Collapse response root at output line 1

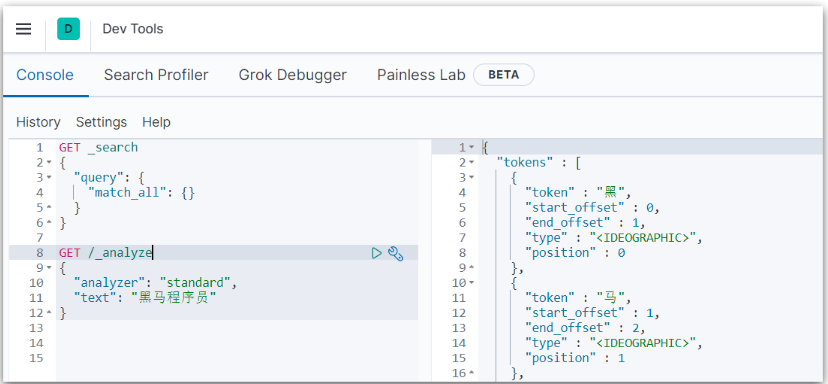pyautogui.click(x=472, y=147)
